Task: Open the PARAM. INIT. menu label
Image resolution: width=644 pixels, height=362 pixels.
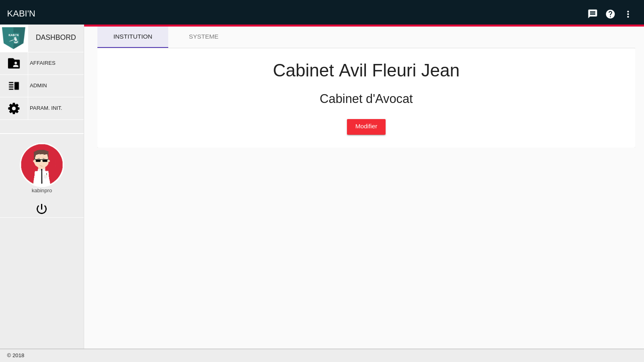Action: click(x=46, y=108)
